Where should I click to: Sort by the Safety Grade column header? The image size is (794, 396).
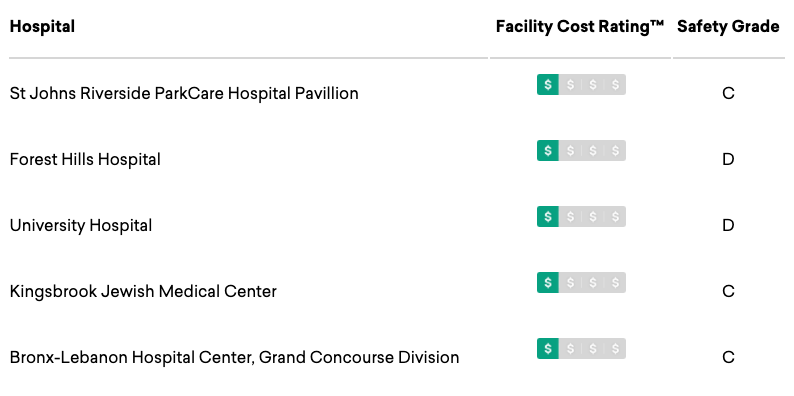pos(728,26)
